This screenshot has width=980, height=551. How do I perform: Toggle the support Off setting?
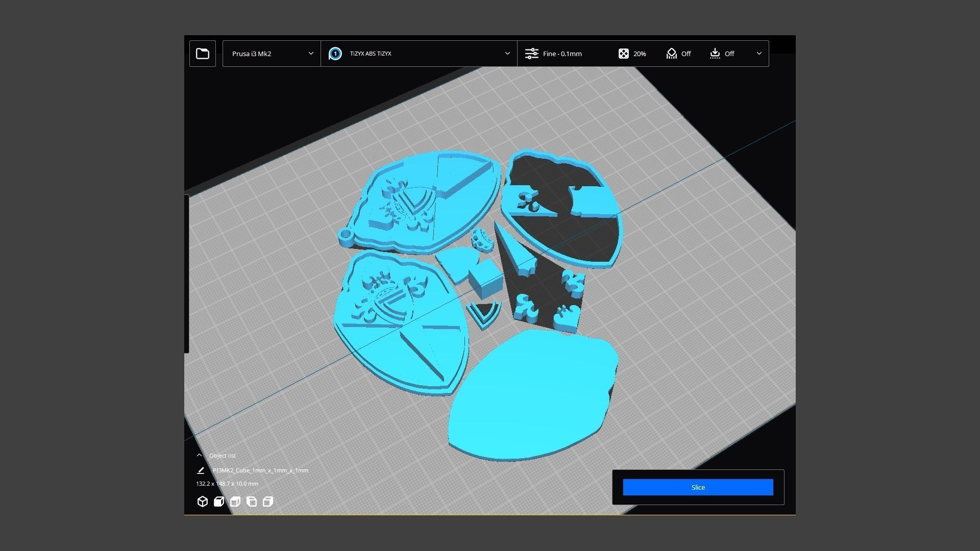click(678, 54)
